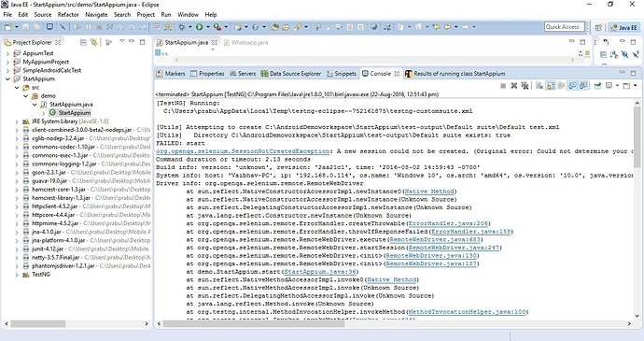Open the ErrorHandler.java:206 link

(x=448, y=224)
